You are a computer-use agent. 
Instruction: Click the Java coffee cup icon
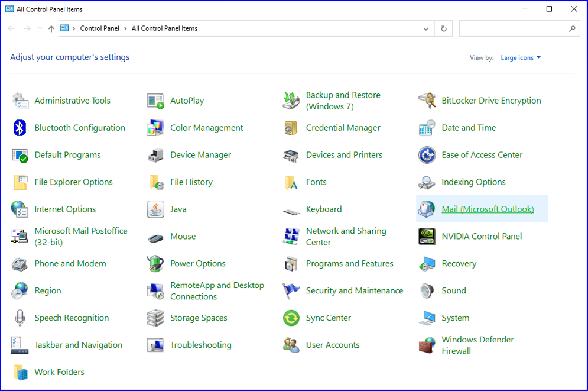(155, 209)
